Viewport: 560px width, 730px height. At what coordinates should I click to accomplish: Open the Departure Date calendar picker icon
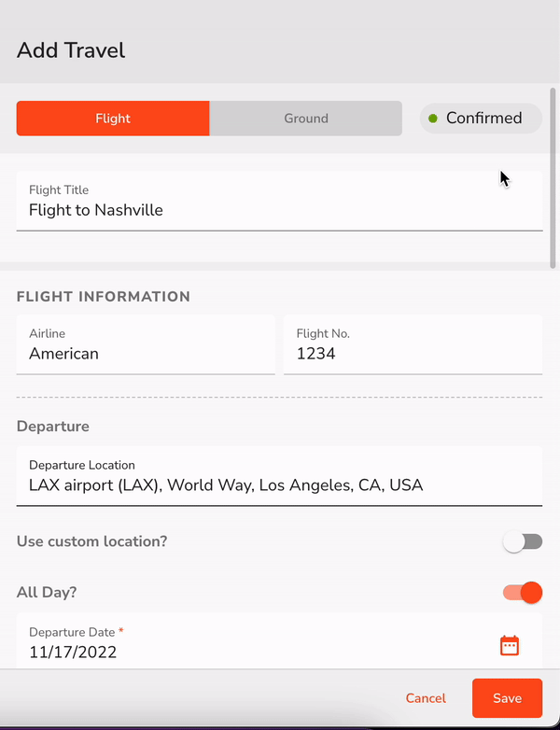[x=510, y=646]
